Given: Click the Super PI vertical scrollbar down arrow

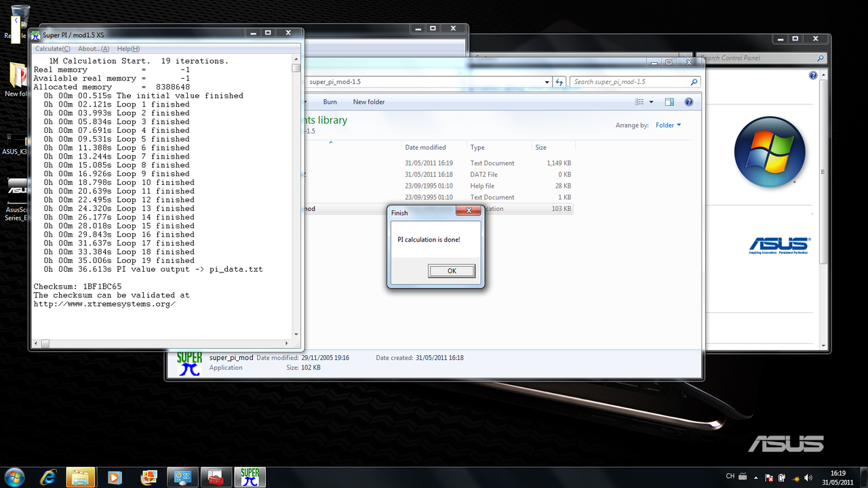Looking at the screenshot, I should 296,334.
